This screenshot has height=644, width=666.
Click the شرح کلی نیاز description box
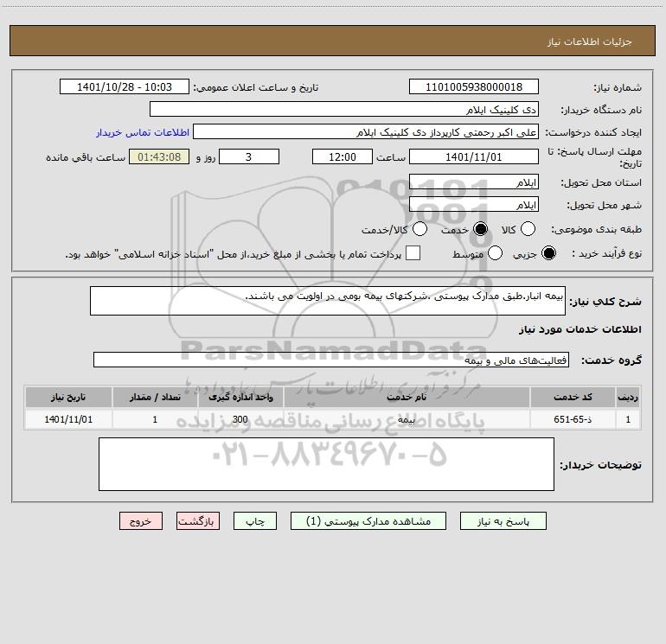[328, 301]
